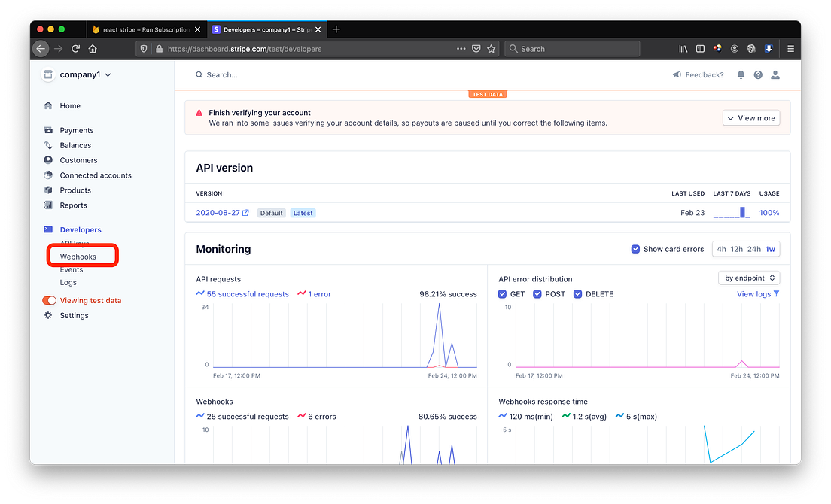Screen dimensions: 831x504
Task: Open the Customers icon in sidebar
Action: (x=47, y=159)
